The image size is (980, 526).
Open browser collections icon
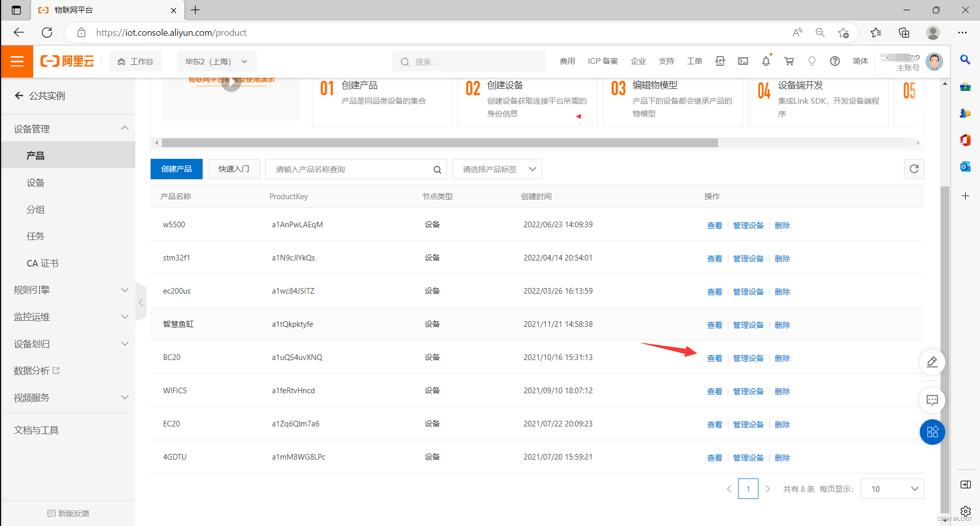point(904,33)
